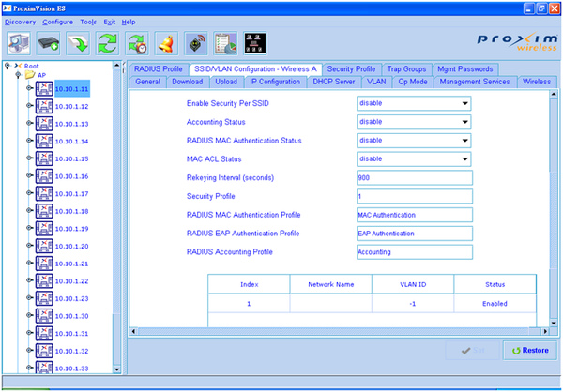Click the device icon for 10.10.1.22

click(44, 281)
